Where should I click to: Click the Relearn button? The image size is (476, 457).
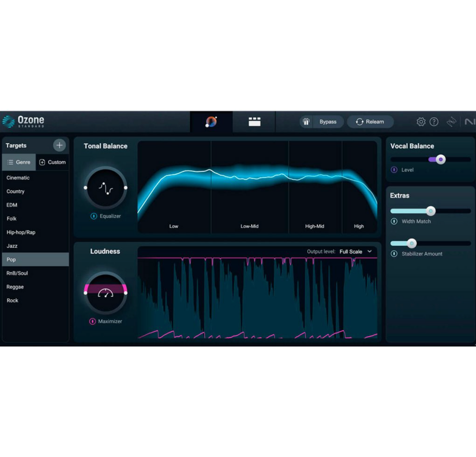coord(370,121)
